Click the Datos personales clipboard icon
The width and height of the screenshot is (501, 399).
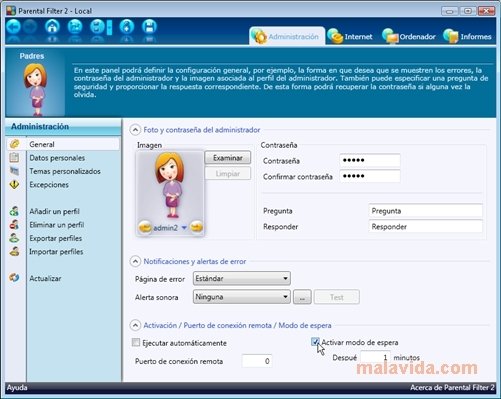(14, 158)
